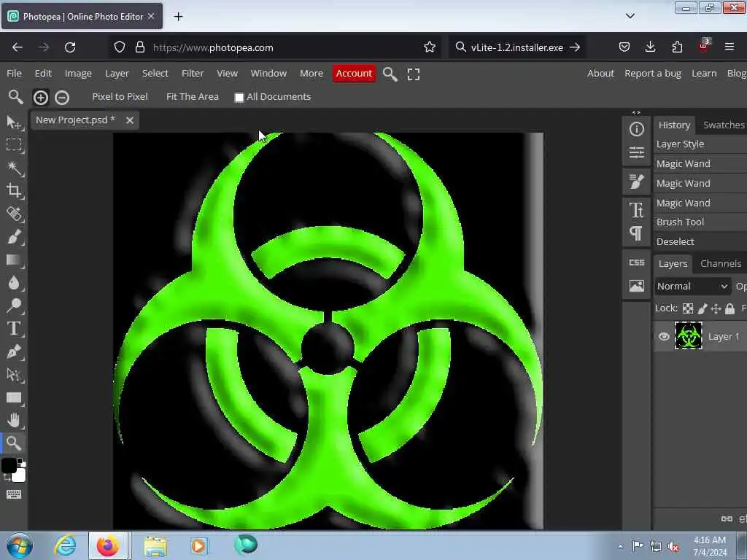Click Pixel to Pixel button
This screenshot has width=747, height=560.
pos(120,97)
